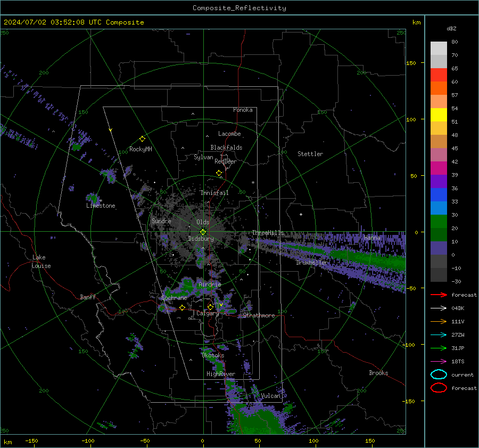Click the green 31JP arrow icon
The height and width of the screenshot is (448, 479).
click(439, 348)
